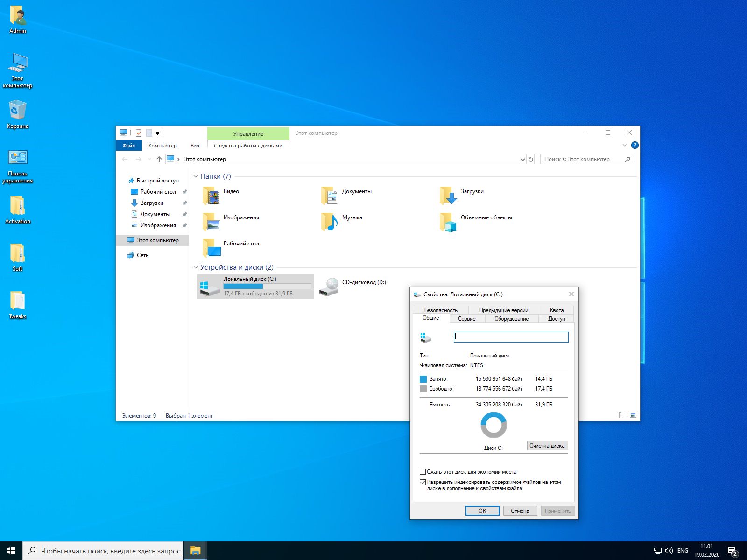747x560 pixels.
Task: Expand the address bar history dropdown
Action: tap(522, 159)
